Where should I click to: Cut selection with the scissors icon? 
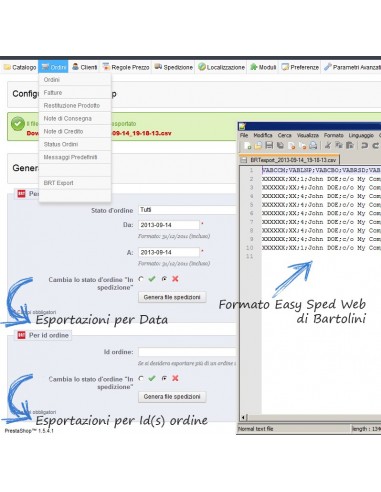(x=328, y=146)
